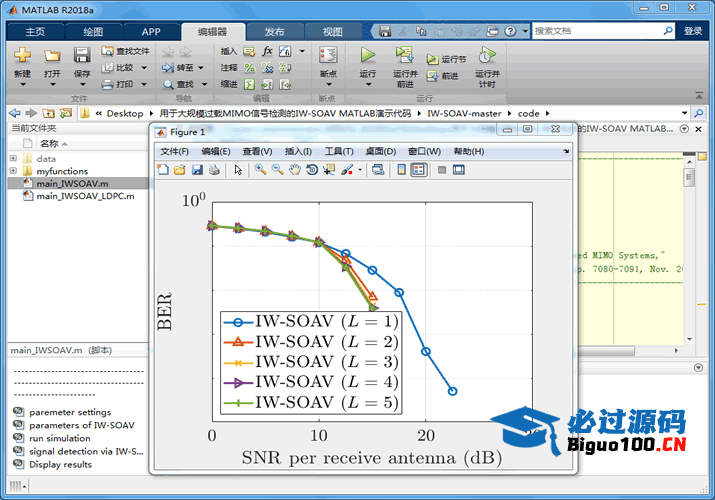
Task: Switch to the 绘图 (Plots) tab
Action: coord(93,31)
